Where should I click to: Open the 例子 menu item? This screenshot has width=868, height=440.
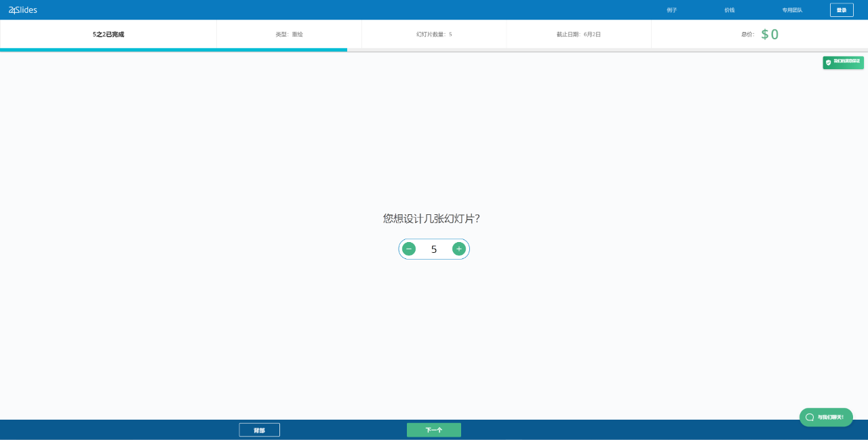672,10
